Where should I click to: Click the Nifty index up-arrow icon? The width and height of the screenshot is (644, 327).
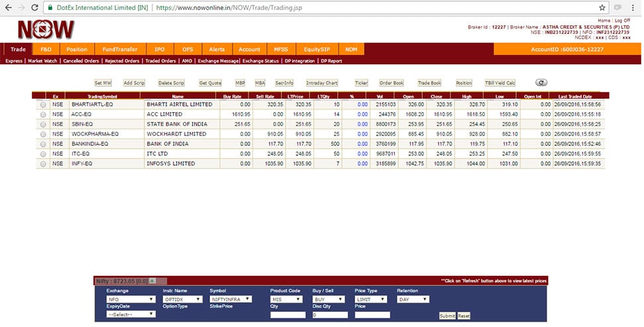(x=152, y=281)
